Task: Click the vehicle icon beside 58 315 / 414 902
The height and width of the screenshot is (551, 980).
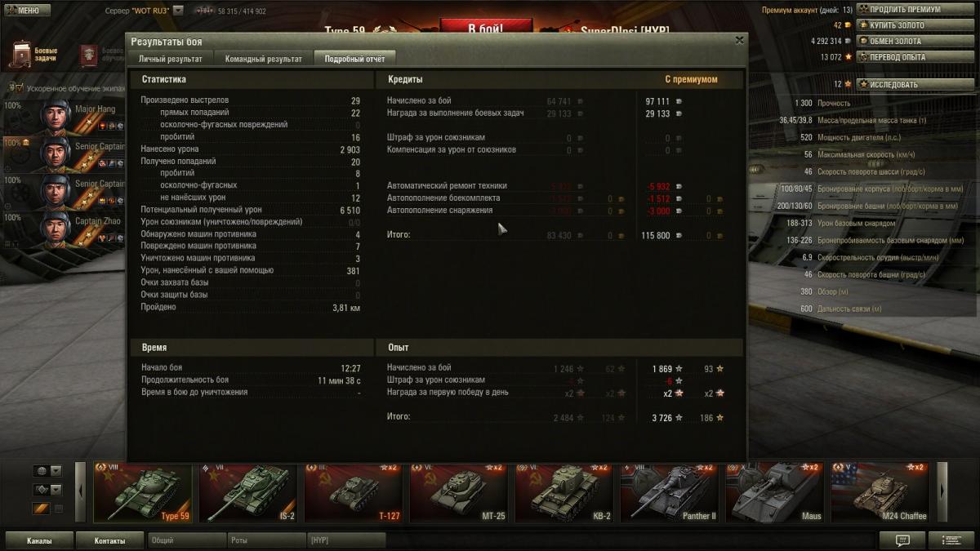Action: (x=203, y=11)
